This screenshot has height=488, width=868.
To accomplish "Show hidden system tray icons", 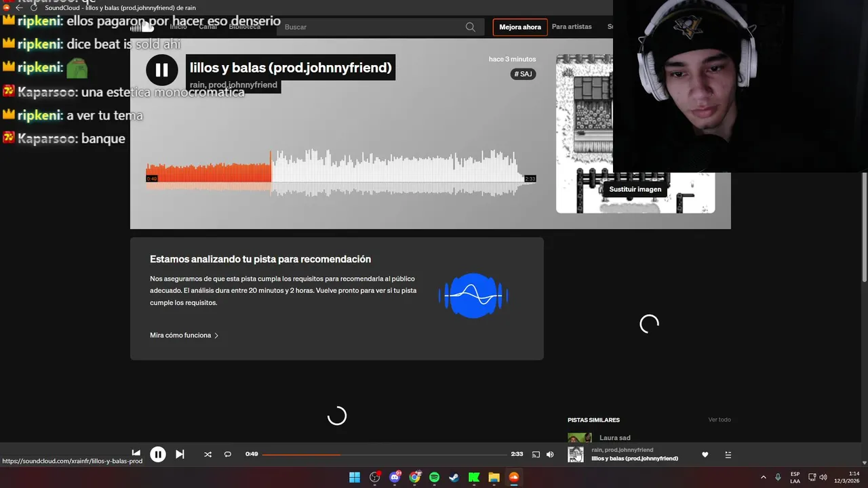I will coord(764,477).
